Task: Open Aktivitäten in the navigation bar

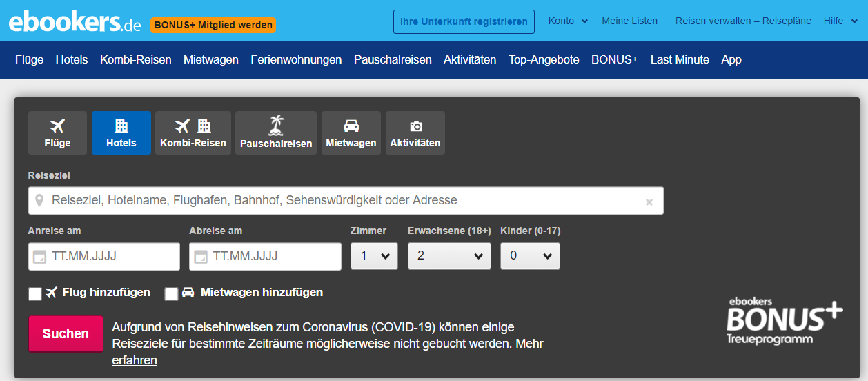Action: pos(470,59)
